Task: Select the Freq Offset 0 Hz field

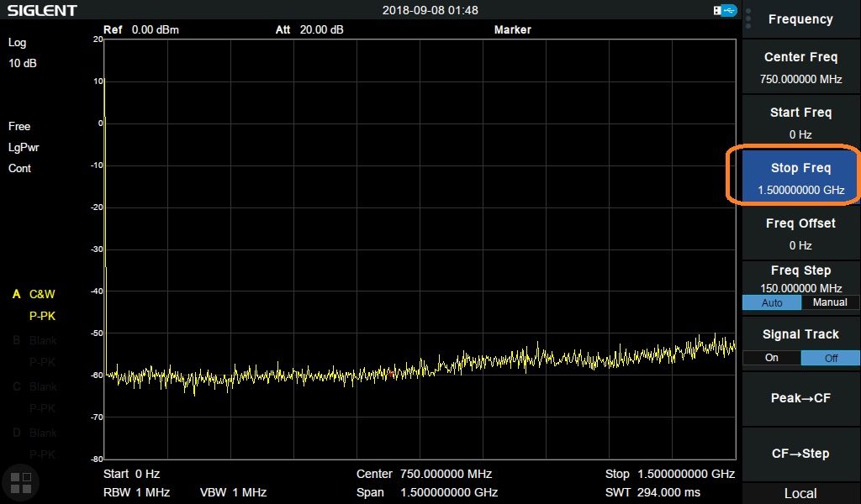Action: click(x=800, y=234)
